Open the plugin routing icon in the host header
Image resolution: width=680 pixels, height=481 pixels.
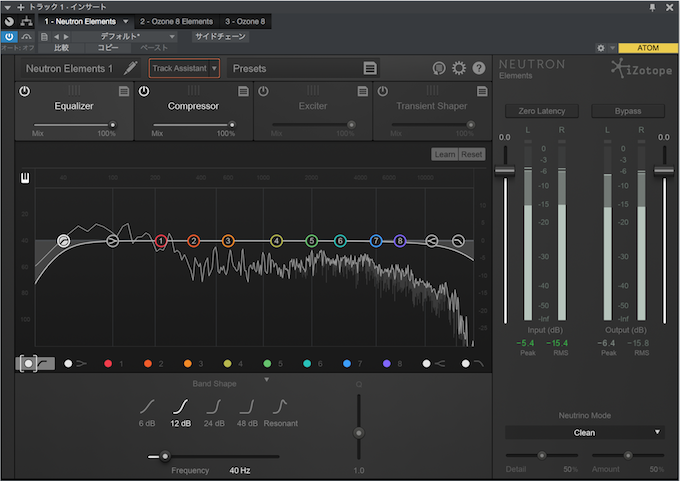[26, 21]
